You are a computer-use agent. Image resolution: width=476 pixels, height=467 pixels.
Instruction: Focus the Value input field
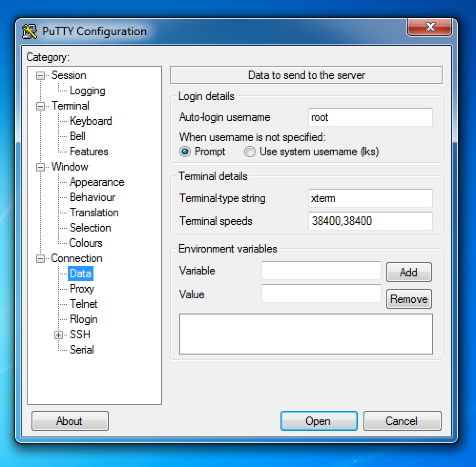click(321, 294)
